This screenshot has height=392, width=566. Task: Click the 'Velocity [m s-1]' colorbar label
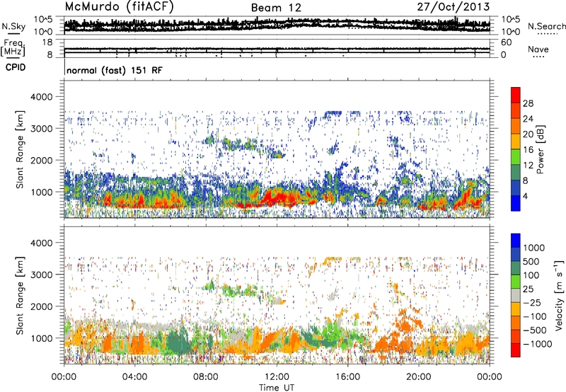coord(559,295)
